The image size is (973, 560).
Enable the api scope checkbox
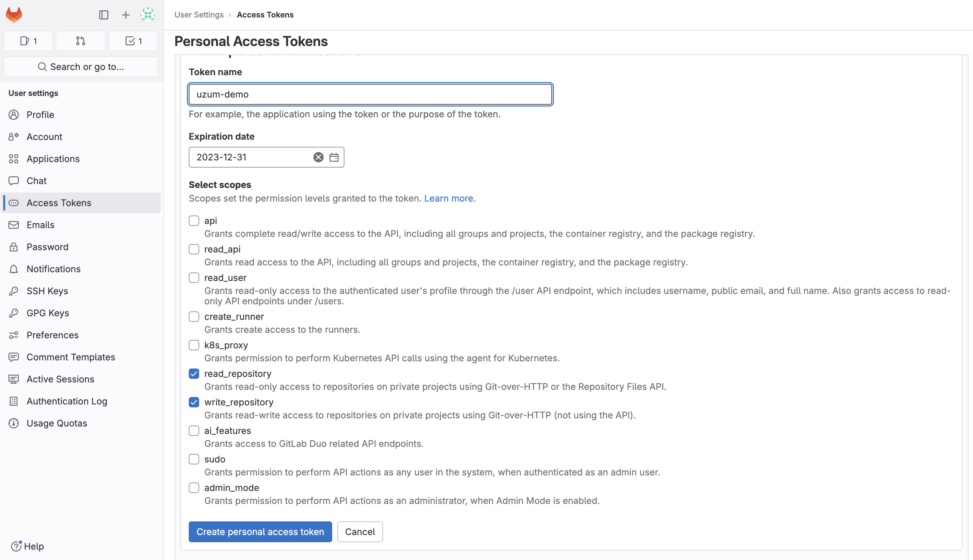[194, 220]
